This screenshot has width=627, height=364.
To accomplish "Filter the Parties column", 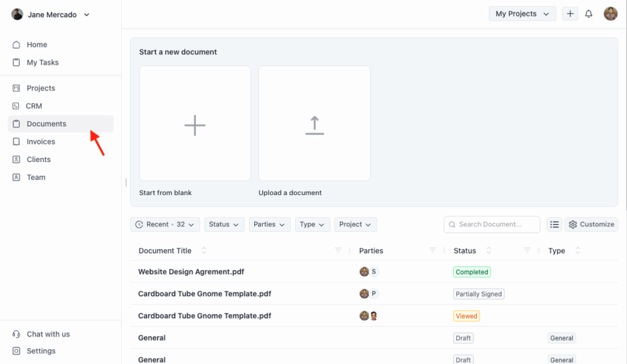I will [x=433, y=251].
